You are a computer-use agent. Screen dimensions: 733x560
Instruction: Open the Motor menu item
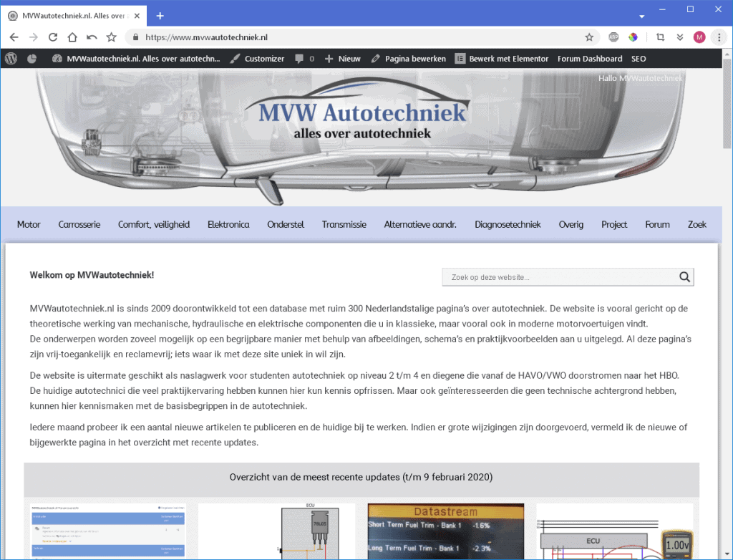point(29,225)
